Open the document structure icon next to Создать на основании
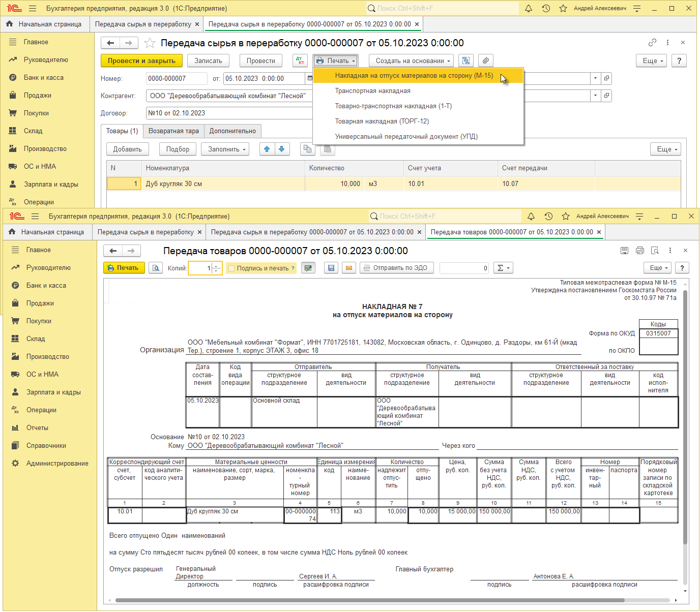The width and height of the screenshot is (700, 612). coord(465,61)
